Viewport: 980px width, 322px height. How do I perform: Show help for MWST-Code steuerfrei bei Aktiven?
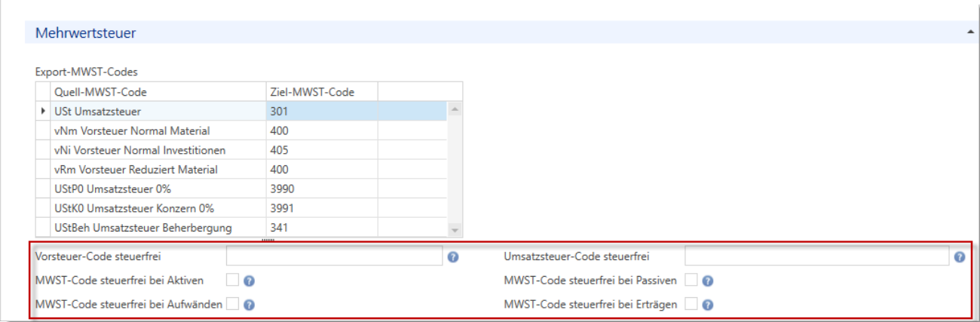(x=249, y=281)
